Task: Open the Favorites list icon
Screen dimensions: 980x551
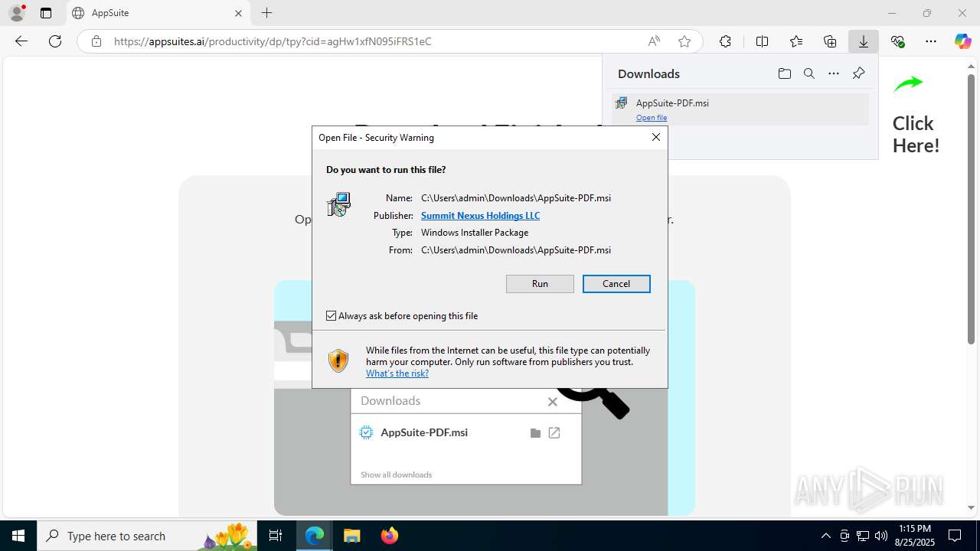Action: (x=796, y=41)
